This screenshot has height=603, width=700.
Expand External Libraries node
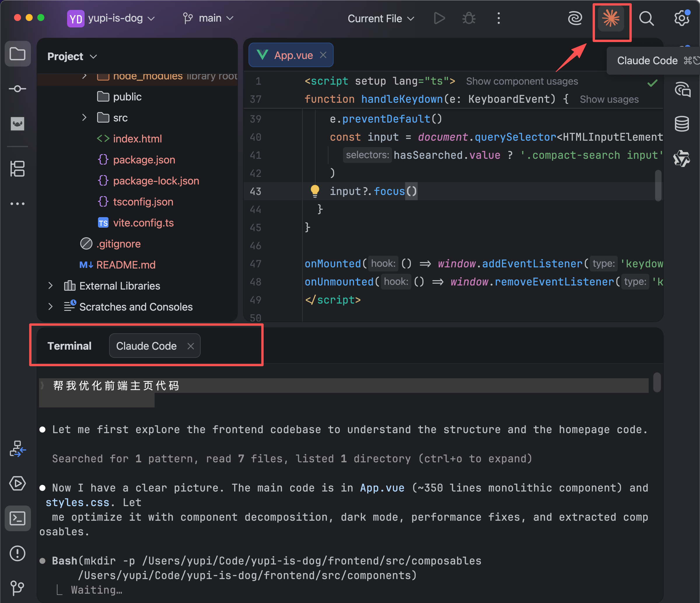[51, 286]
